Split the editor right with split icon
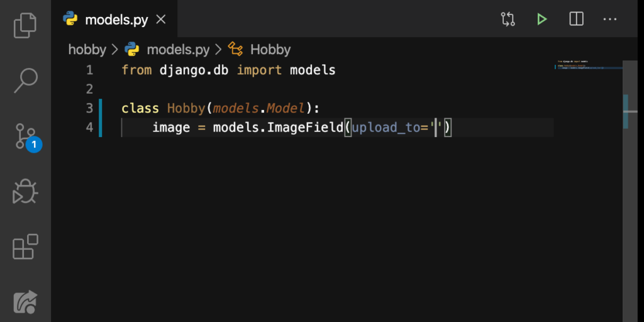The height and width of the screenshot is (322, 644). coord(576,19)
